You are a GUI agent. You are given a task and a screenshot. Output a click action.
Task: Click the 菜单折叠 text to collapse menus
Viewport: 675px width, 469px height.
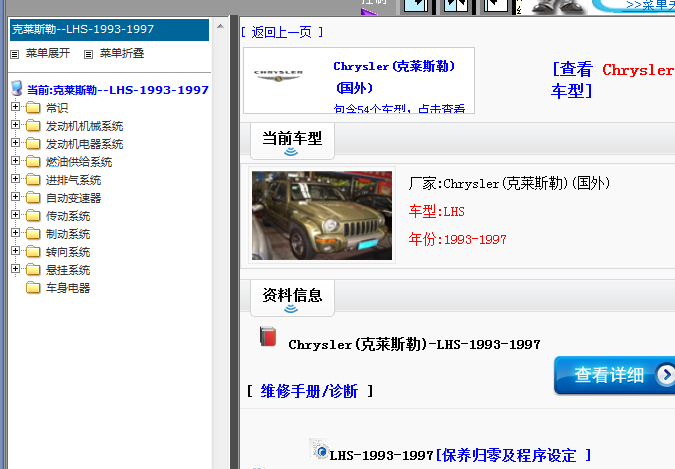[x=122, y=53]
